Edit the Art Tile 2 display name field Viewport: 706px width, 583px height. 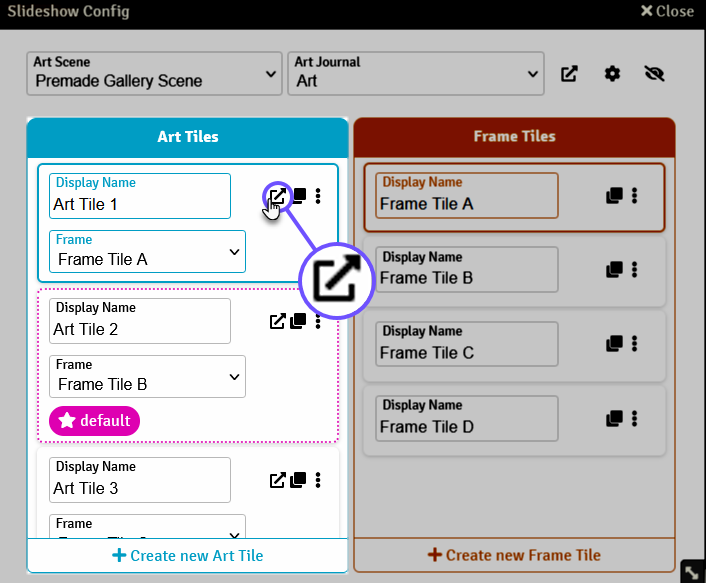140,321
